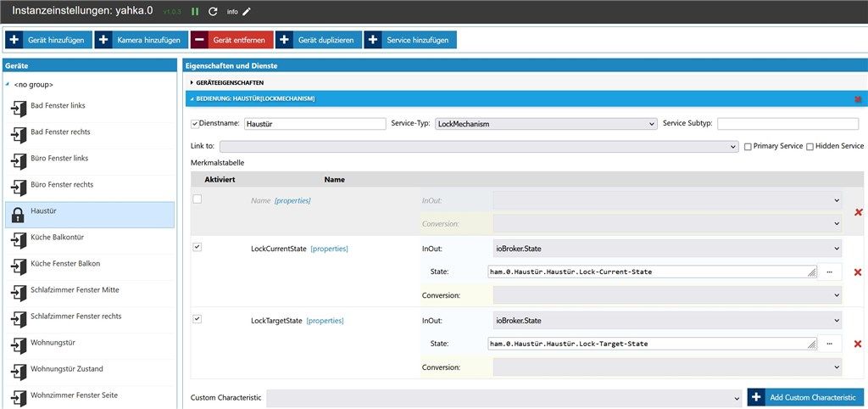Screen dimensions: 868x409
Task: Click the Service Subtyp input field
Action: [x=788, y=124]
